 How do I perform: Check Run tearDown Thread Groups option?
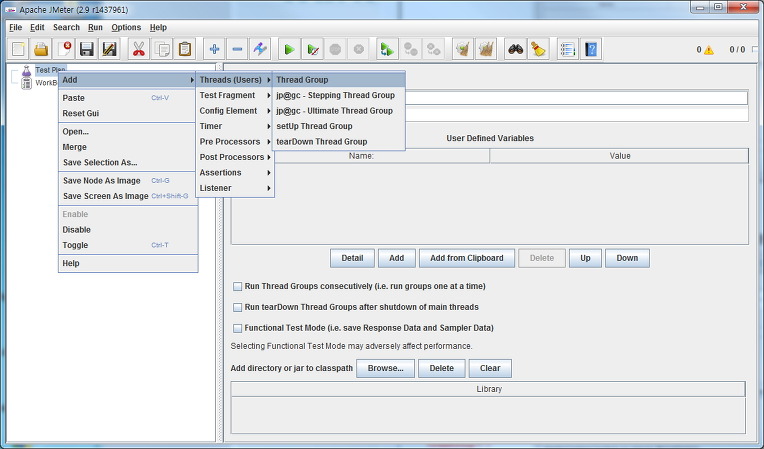[x=237, y=307]
